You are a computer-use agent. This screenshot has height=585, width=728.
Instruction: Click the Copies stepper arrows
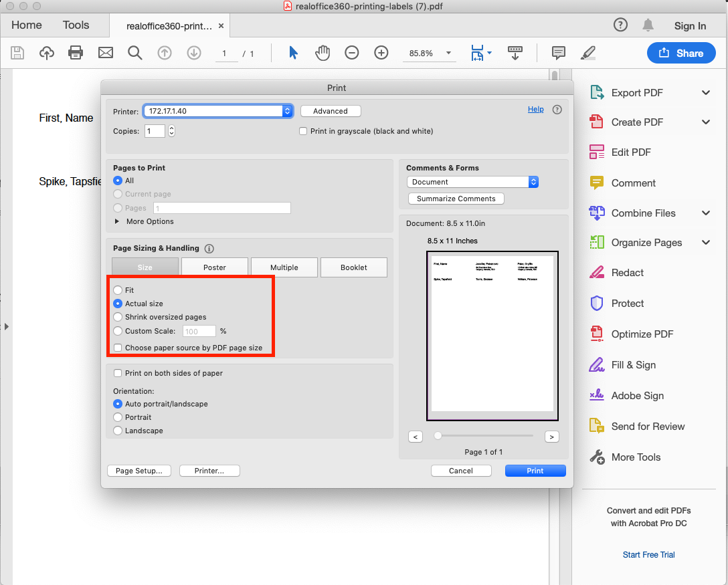tap(171, 131)
